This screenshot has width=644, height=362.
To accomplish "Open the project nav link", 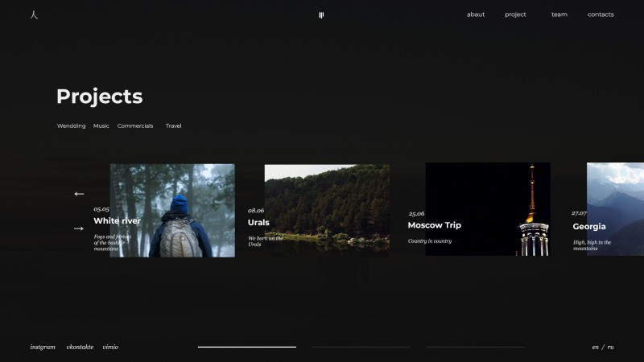I will [515, 14].
